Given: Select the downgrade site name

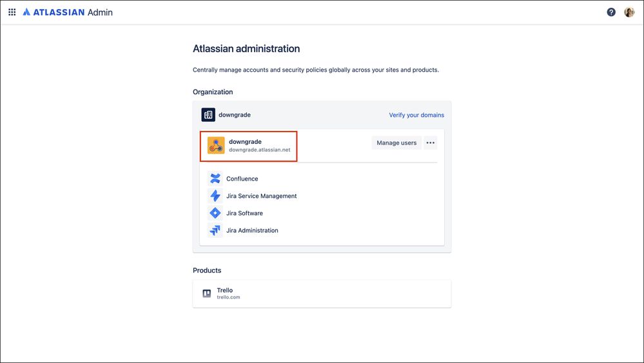Looking at the screenshot, I should pos(245,142).
